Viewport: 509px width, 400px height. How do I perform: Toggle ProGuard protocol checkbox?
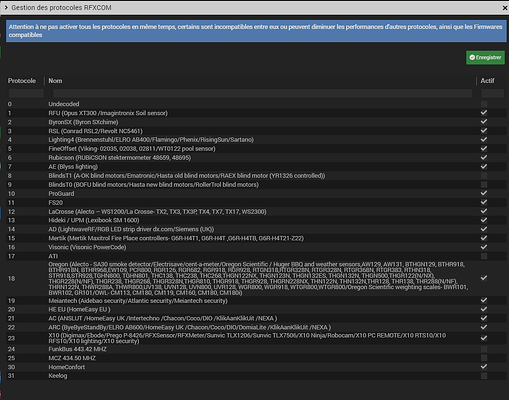click(484, 193)
